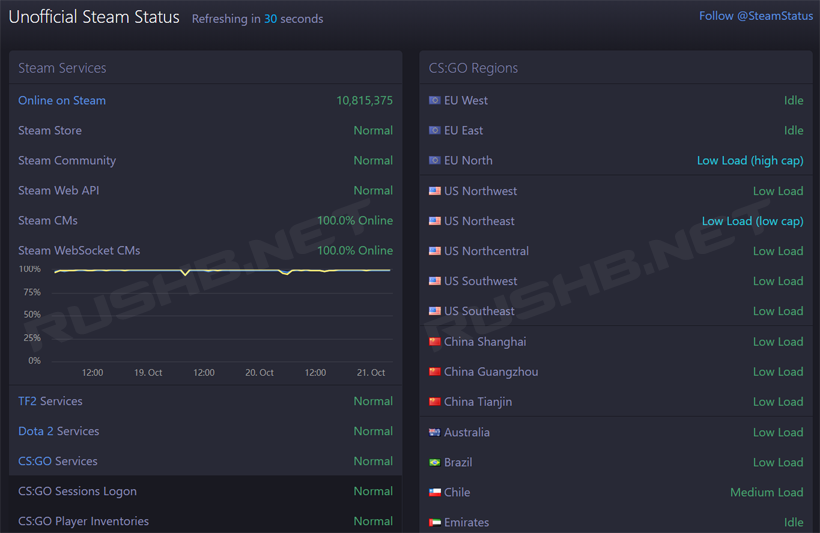Click the 19. Oct marker on chart
The image size is (820, 533).
click(148, 372)
